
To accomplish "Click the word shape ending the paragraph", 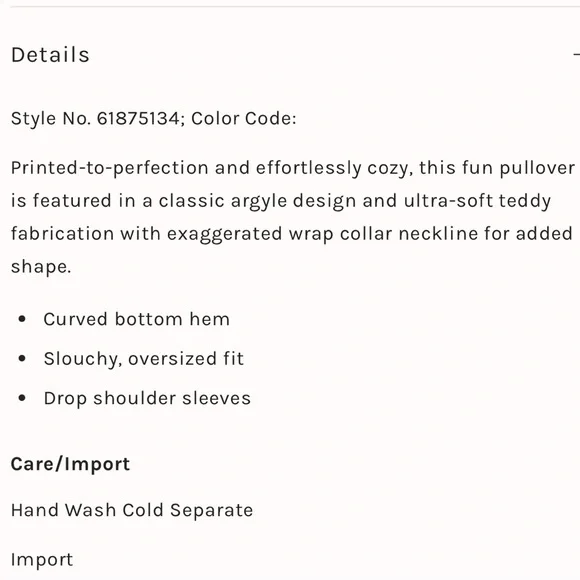I will coord(39,267).
